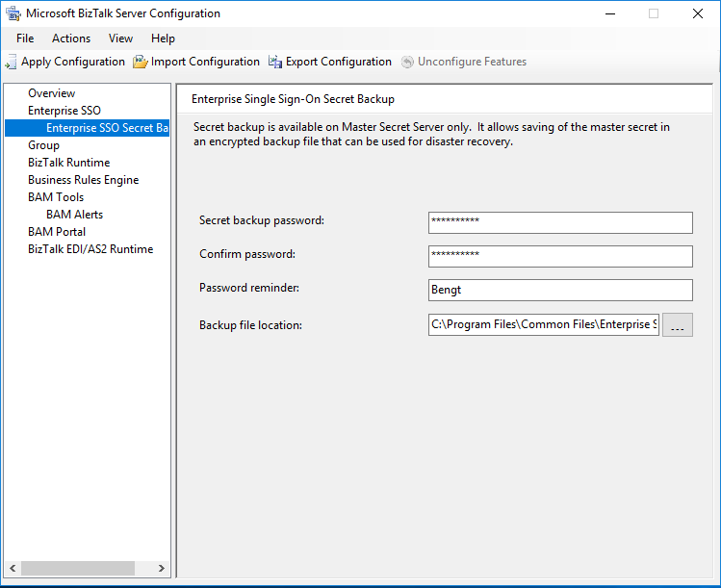This screenshot has height=588, width=721.
Task: Click Export Configuration label
Action: (x=339, y=62)
